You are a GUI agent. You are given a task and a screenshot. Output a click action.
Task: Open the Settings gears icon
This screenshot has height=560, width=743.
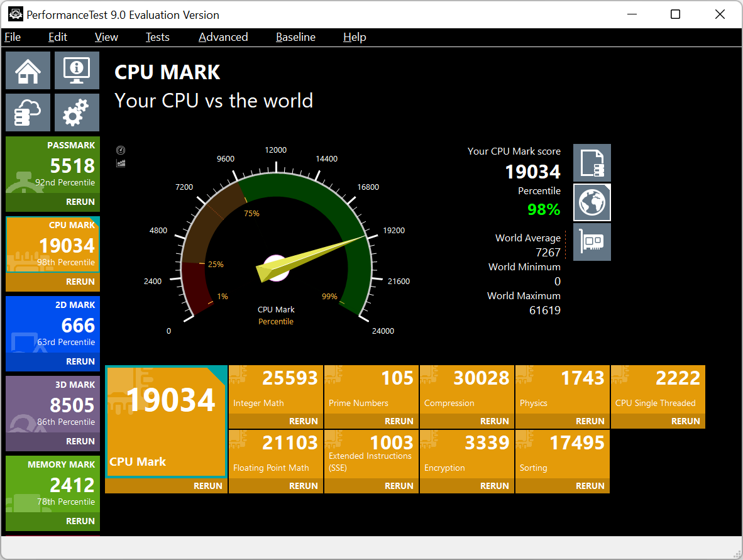click(x=77, y=113)
